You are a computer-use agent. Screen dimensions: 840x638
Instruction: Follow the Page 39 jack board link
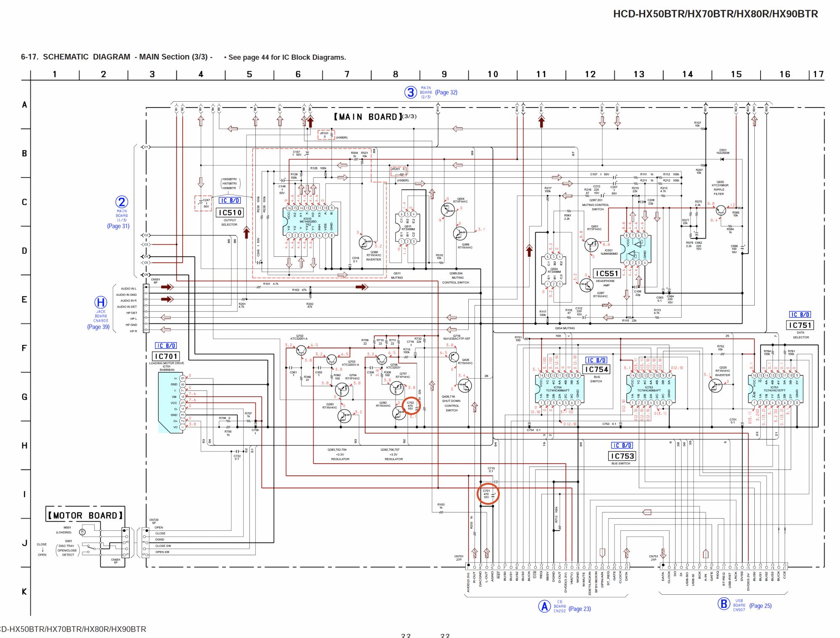(x=98, y=327)
